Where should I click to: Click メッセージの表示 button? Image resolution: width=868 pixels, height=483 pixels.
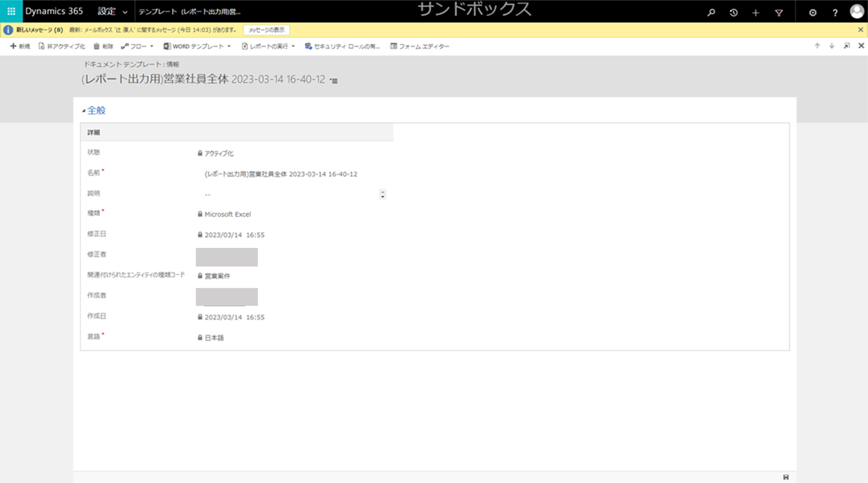click(266, 30)
